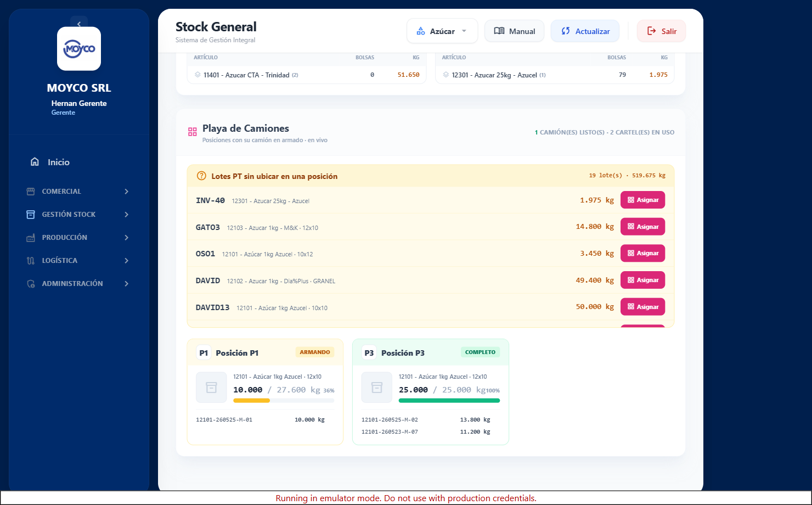Image resolution: width=812 pixels, height=505 pixels.
Task: Click the Comercial store icon
Action: pyautogui.click(x=31, y=192)
